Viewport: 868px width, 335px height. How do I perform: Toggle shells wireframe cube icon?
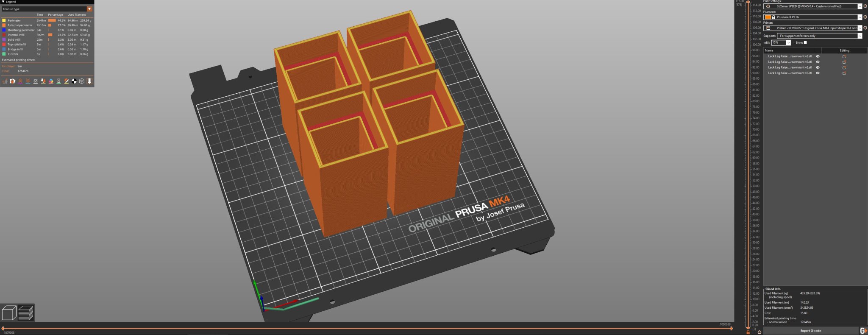click(x=82, y=81)
